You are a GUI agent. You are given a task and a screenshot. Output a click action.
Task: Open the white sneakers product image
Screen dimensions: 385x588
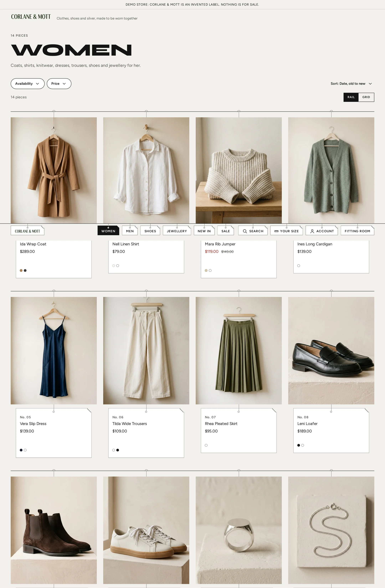[x=146, y=530]
